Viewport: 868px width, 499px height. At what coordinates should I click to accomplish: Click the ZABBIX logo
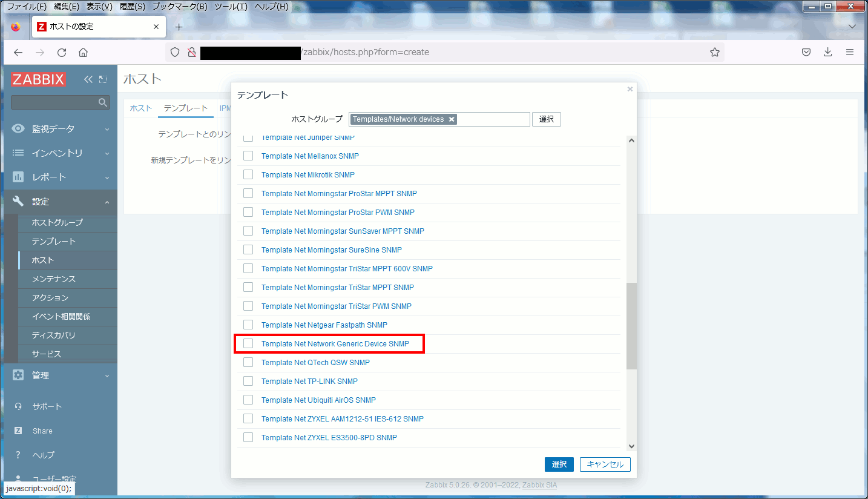(39, 79)
